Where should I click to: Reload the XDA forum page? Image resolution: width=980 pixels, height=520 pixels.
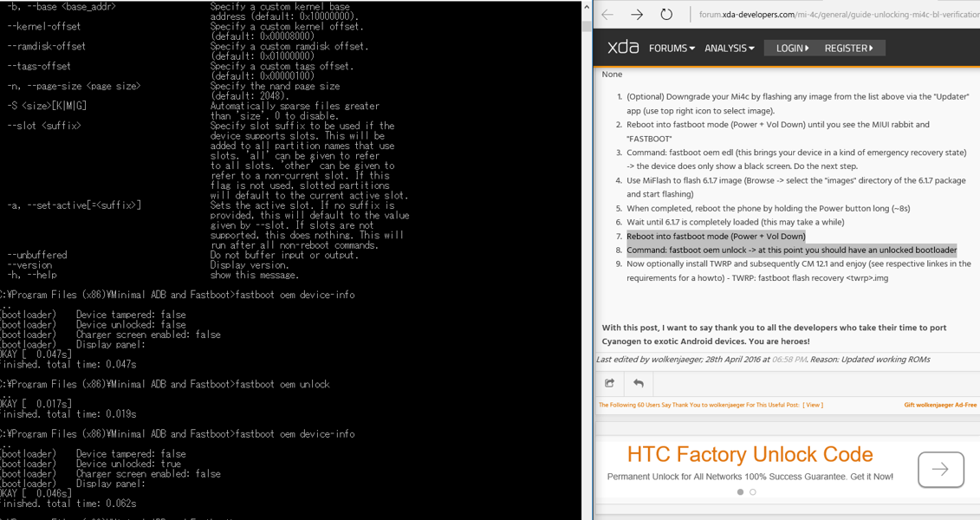click(666, 15)
